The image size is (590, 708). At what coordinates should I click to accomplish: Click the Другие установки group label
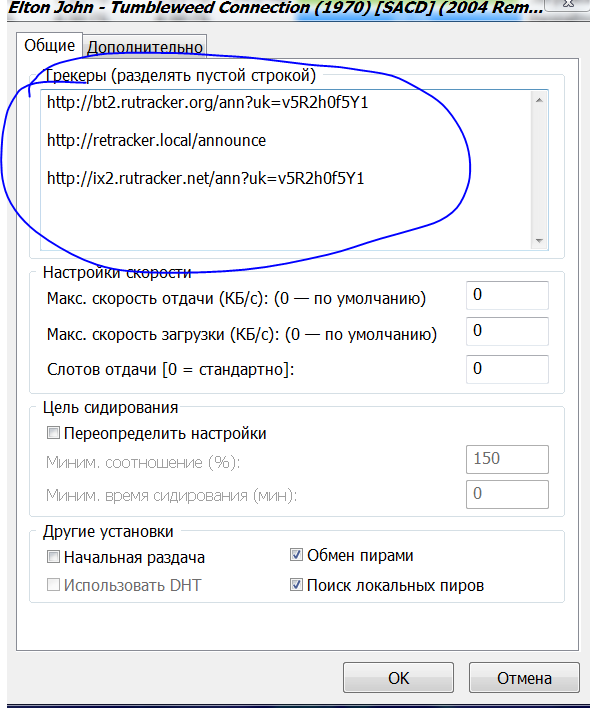click(108, 531)
